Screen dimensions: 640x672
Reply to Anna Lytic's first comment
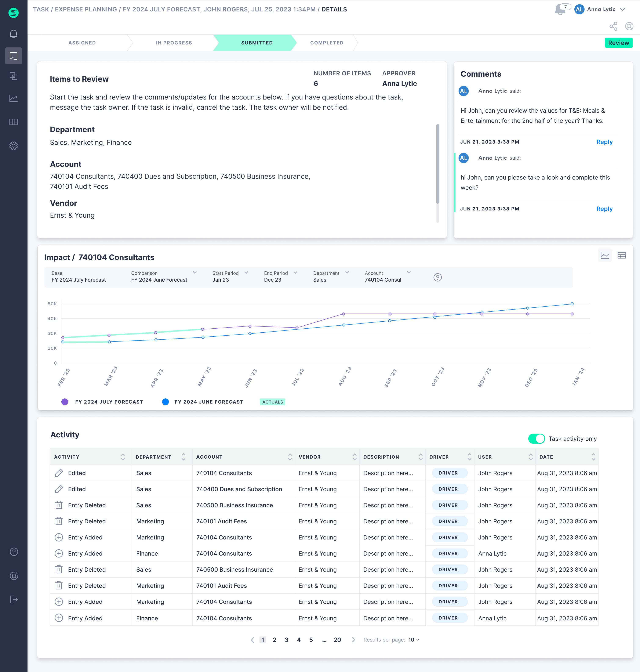604,142
